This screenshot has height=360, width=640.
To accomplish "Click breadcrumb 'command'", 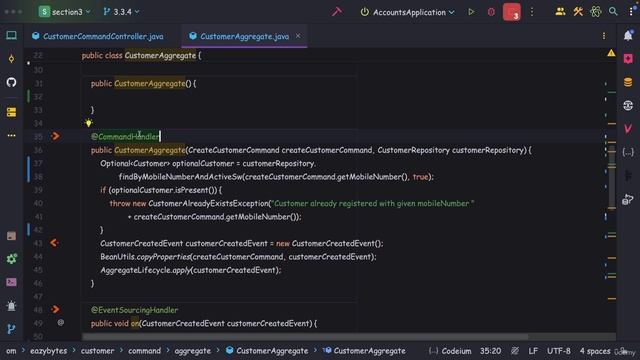I will point(144,351).
